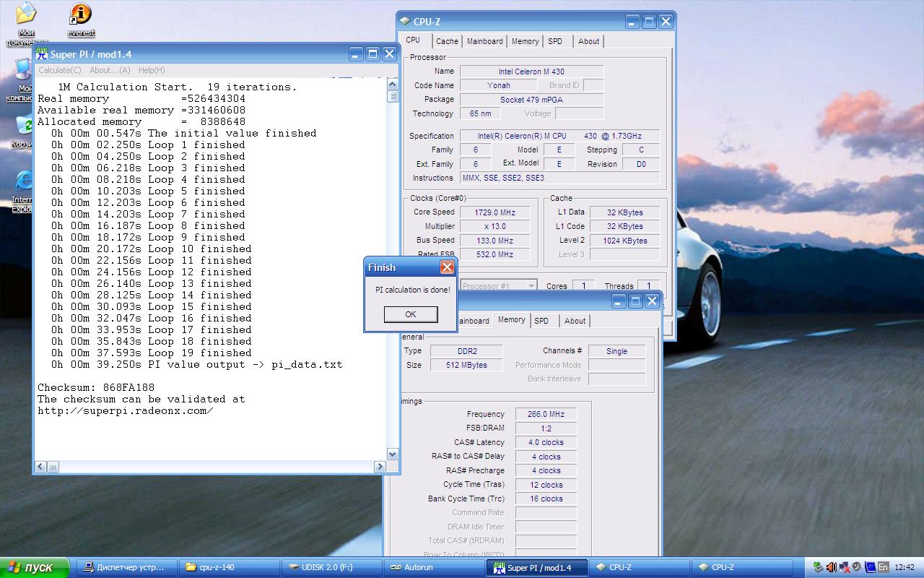
Task: Click the Safely Remove Hardware tray icon
Action: click(x=817, y=567)
